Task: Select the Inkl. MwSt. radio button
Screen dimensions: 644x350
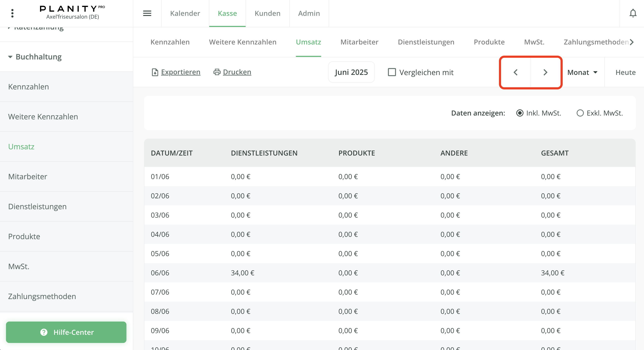Action: 520,113
